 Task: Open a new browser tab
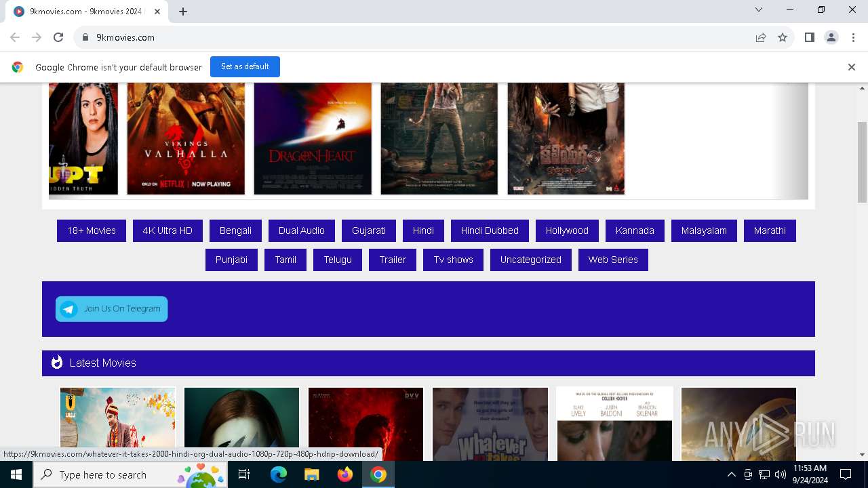click(183, 12)
